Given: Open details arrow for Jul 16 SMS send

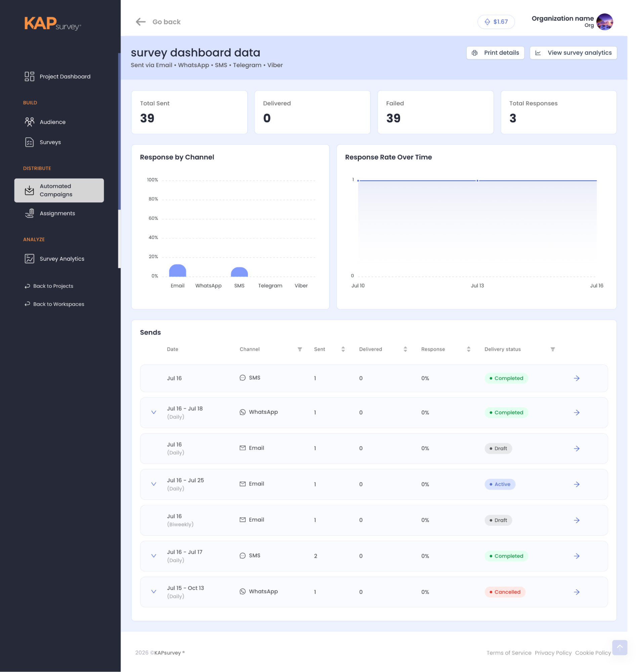Looking at the screenshot, I should (577, 379).
